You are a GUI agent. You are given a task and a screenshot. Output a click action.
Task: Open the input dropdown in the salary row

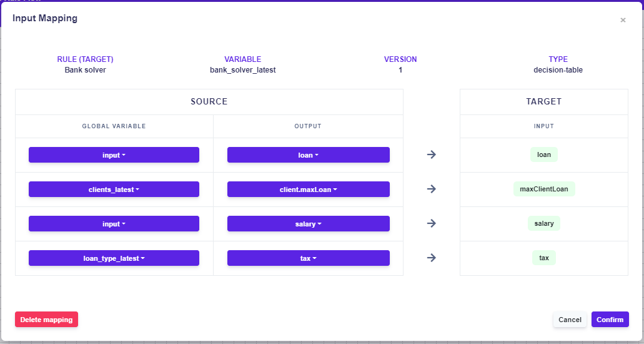click(x=114, y=224)
